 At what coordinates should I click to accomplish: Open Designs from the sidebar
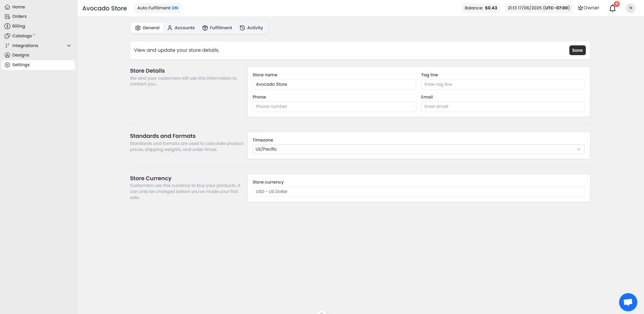point(38,55)
